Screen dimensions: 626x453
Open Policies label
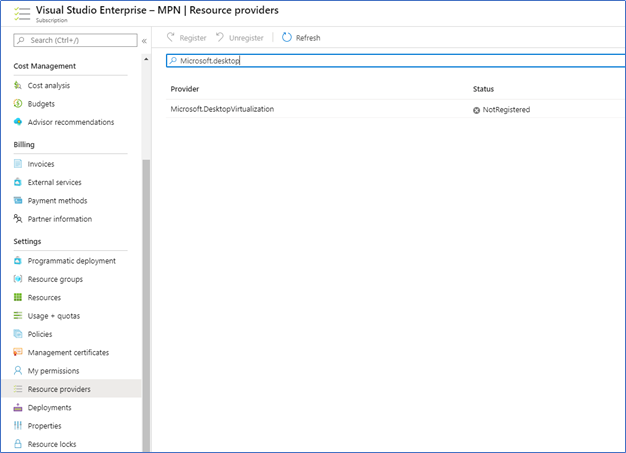pos(40,334)
